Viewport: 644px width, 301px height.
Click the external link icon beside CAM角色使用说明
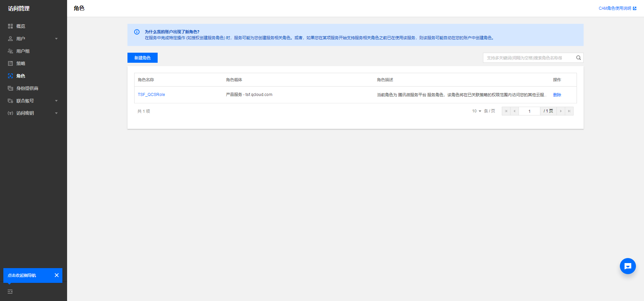click(x=635, y=8)
